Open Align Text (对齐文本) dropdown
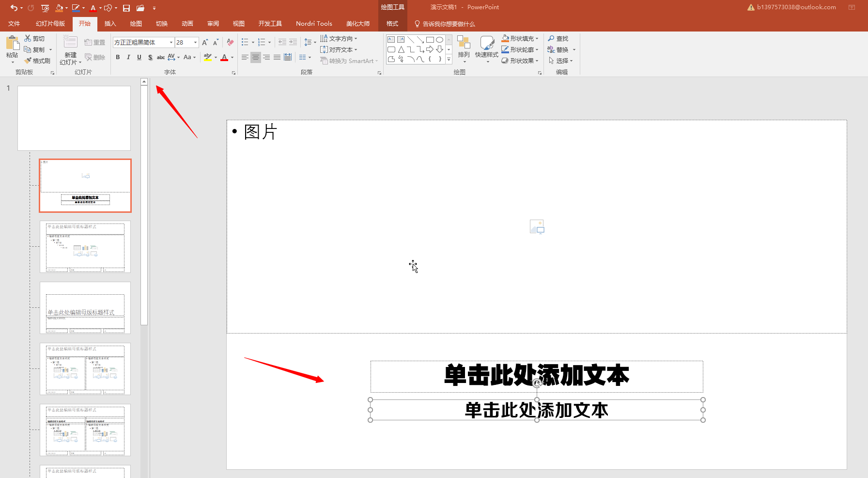This screenshot has height=478, width=868. [x=339, y=49]
